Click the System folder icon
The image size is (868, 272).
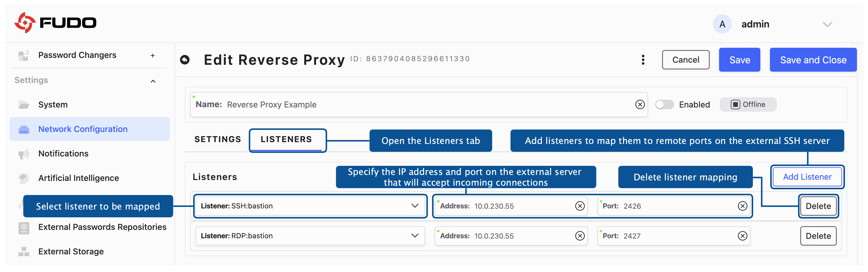[23, 105]
